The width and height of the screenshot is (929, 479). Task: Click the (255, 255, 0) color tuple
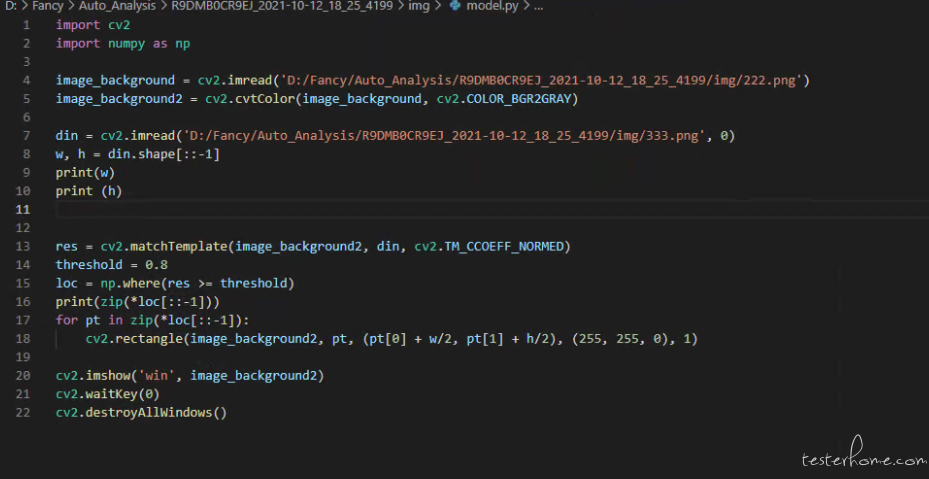[x=624, y=339]
